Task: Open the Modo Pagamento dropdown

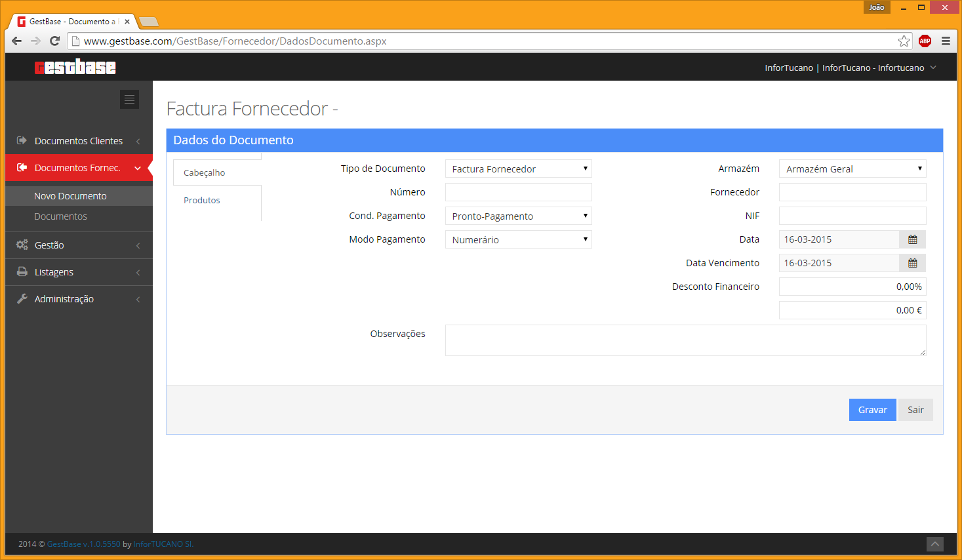Action: [518, 239]
